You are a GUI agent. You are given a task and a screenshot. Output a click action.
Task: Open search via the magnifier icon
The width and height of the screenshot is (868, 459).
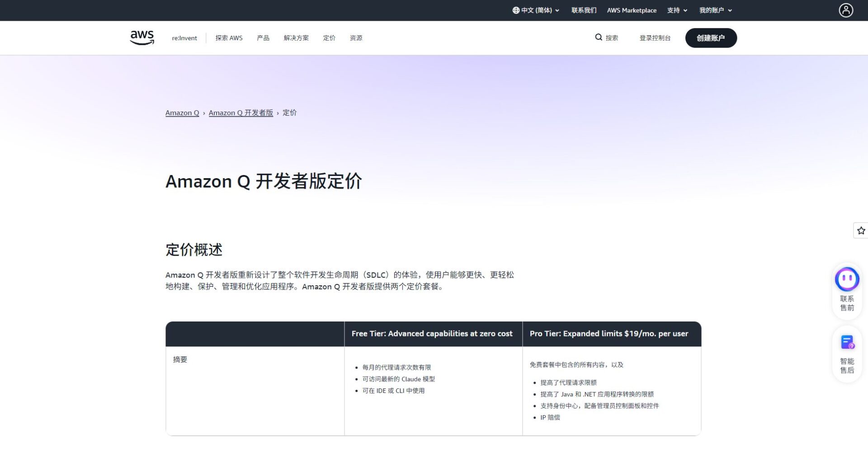599,38
